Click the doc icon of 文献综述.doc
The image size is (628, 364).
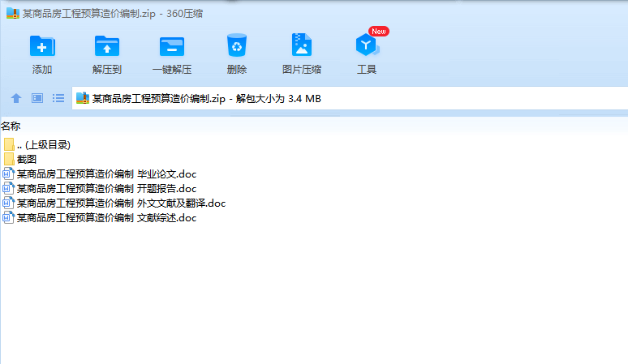pyautogui.click(x=8, y=217)
